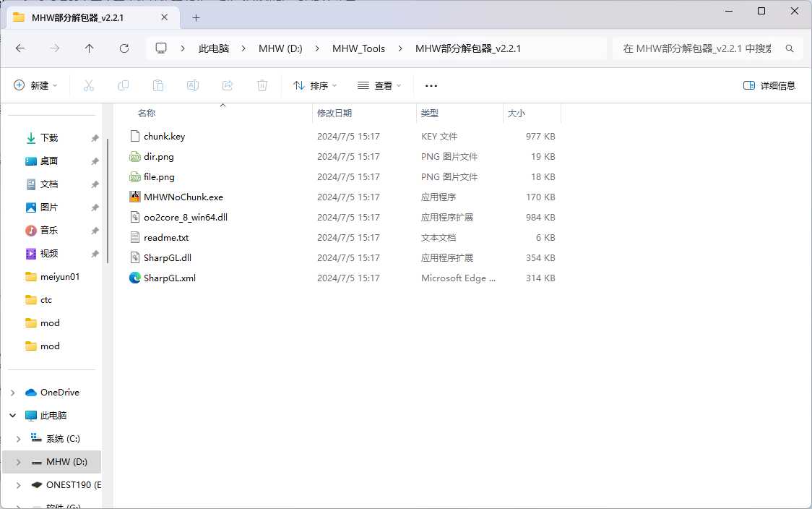Open the 查看 view dropdown
The image size is (812, 509).
(379, 85)
